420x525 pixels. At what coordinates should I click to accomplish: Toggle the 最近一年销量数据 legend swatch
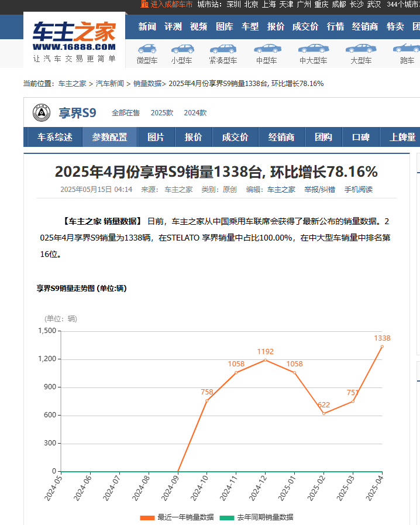(147, 517)
